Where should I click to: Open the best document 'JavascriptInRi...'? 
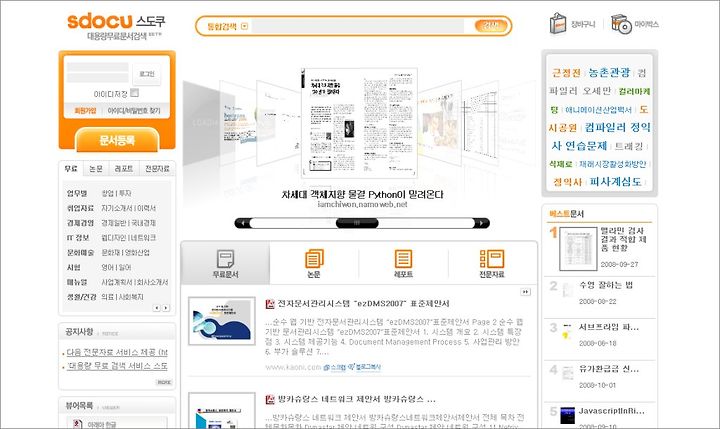(611, 411)
